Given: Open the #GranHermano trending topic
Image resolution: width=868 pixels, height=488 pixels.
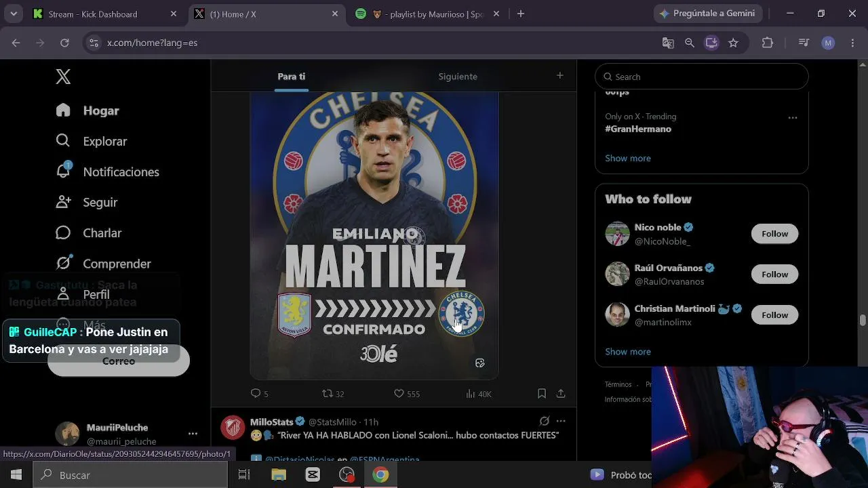Looking at the screenshot, I should coord(638,129).
